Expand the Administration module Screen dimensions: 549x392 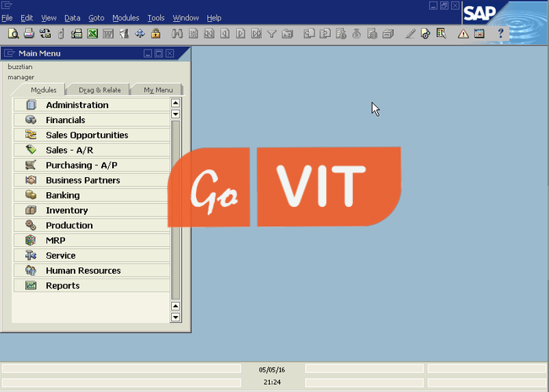[x=77, y=105]
